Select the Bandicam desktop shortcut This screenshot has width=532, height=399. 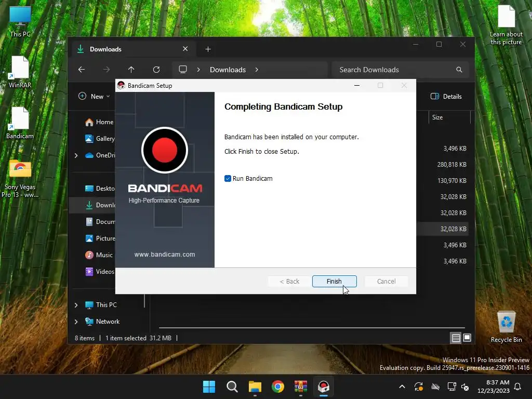pyautogui.click(x=20, y=123)
